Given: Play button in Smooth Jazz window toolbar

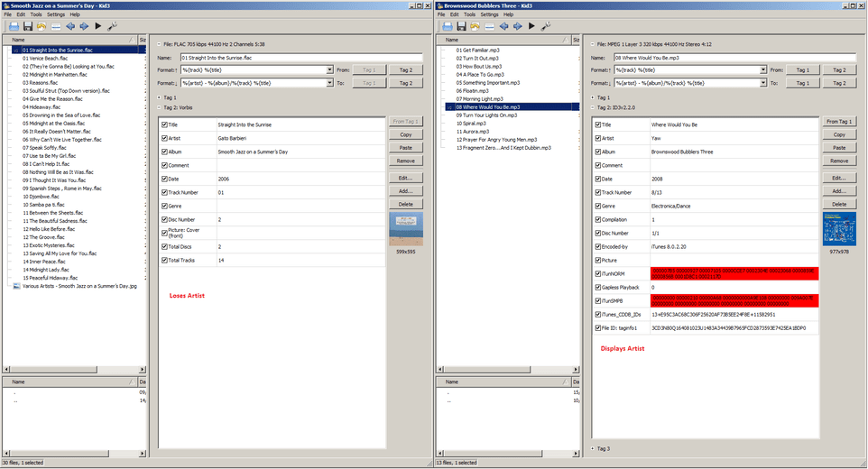Looking at the screenshot, I should (98, 26).
